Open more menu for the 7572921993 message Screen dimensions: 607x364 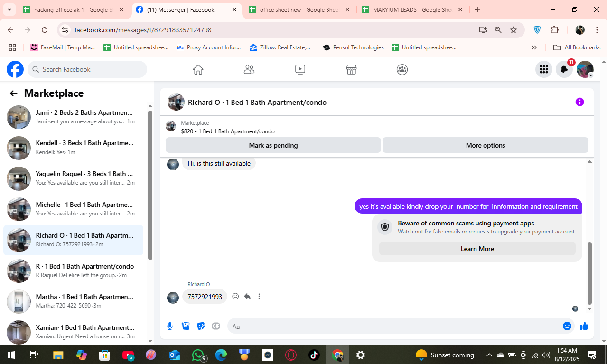(x=259, y=297)
